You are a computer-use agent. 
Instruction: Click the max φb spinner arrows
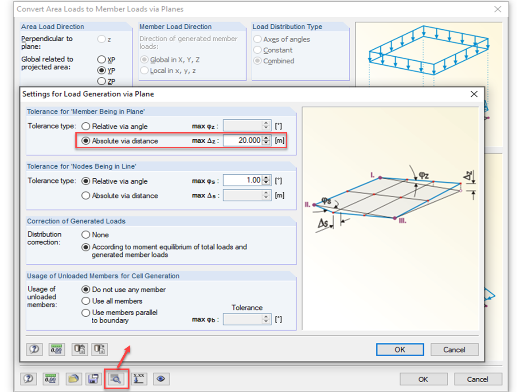(x=266, y=319)
